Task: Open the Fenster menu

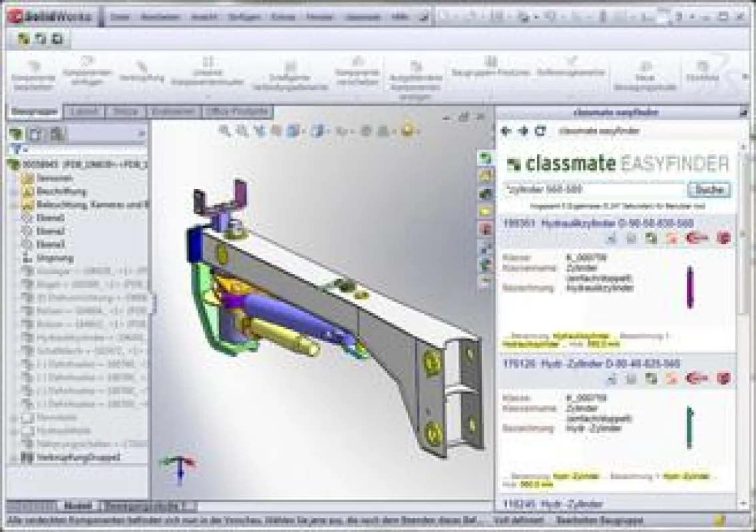Action: (x=319, y=17)
